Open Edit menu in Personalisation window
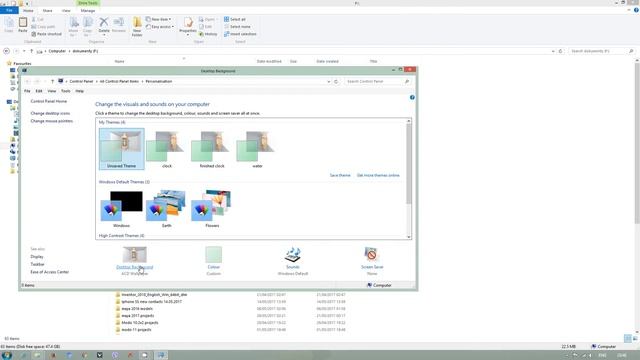 (x=39, y=91)
